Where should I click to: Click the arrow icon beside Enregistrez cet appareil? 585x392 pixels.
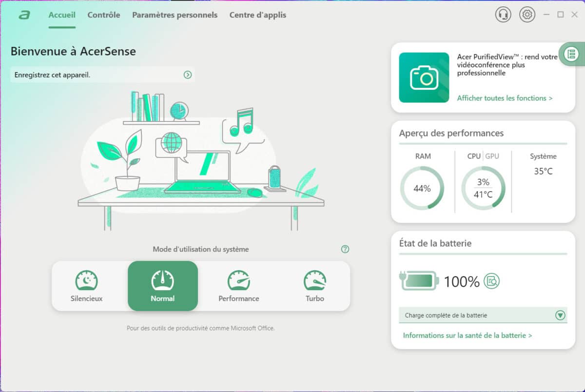[188, 75]
